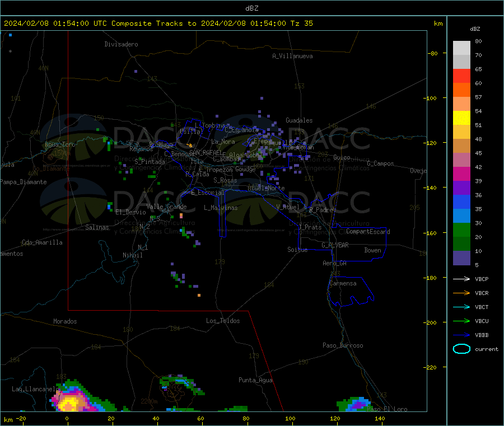Click the A_Villanueva map label
Image resolution: width=504 pixels, height=426 pixels.
click(292, 56)
